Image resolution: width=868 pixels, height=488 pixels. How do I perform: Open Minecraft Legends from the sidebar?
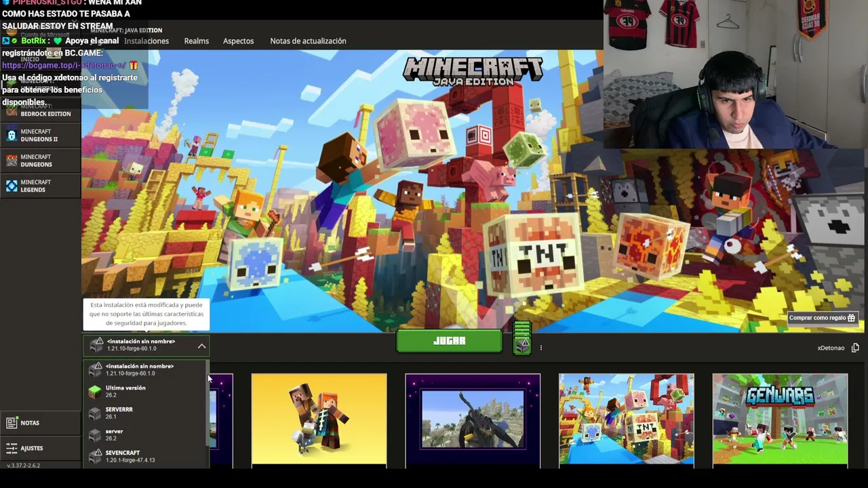pos(40,186)
